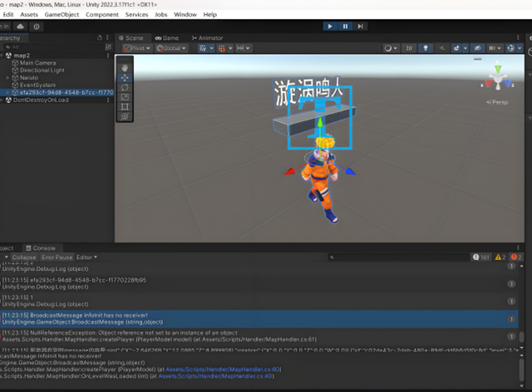Image resolution: width=532 pixels, height=392 pixels.
Task: Open the Editor dropdown in Console
Action: pyautogui.click(x=86, y=257)
